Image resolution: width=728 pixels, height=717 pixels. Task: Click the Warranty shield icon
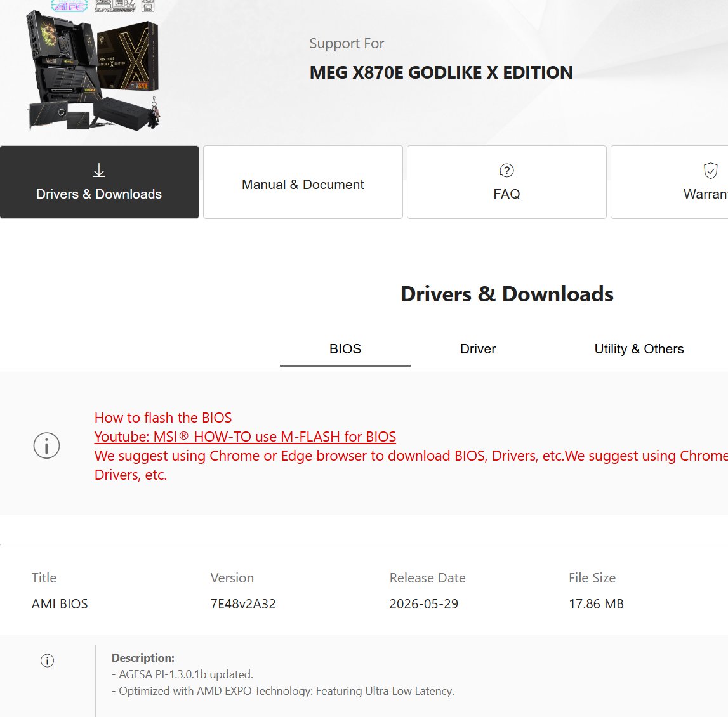710,170
